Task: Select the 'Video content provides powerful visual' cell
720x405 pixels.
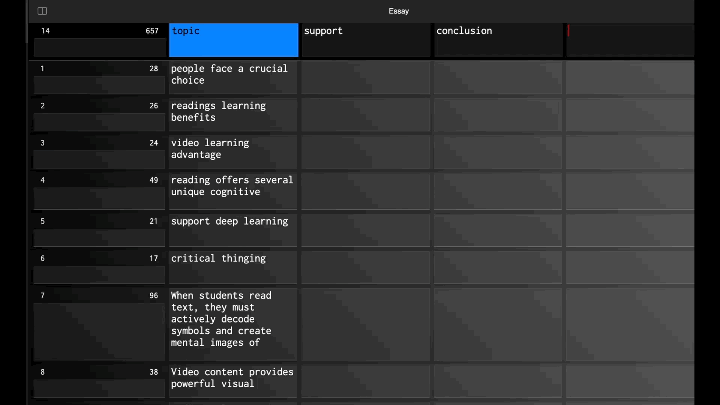Action: [x=233, y=380]
